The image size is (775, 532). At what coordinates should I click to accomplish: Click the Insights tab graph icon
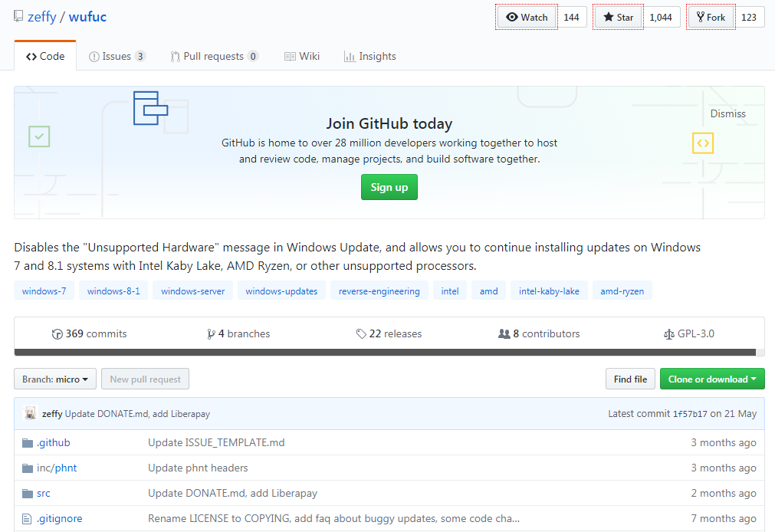click(350, 57)
